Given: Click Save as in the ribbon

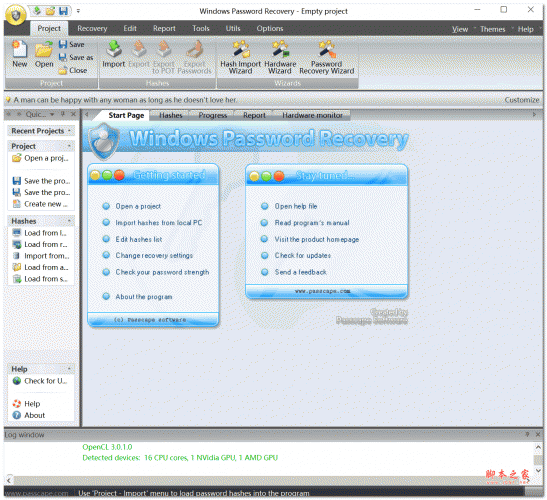Looking at the screenshot, I should pos(76,57).
